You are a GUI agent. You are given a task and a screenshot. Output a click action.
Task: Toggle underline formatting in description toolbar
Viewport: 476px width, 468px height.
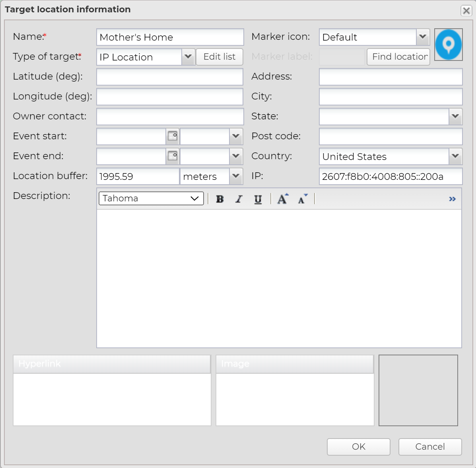(x=258, y=199)
